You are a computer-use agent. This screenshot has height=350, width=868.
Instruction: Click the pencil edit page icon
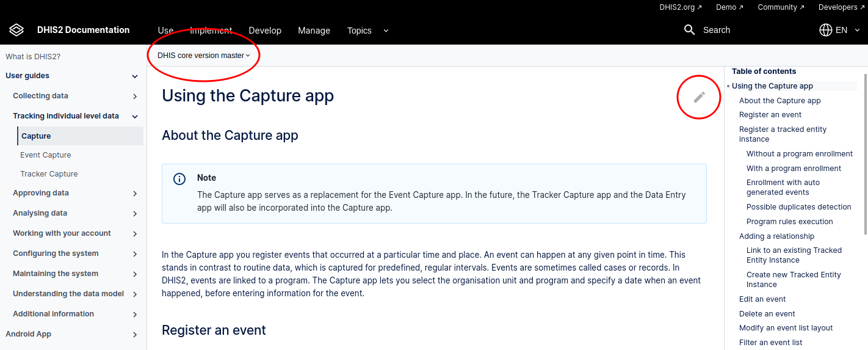(700, 97)
